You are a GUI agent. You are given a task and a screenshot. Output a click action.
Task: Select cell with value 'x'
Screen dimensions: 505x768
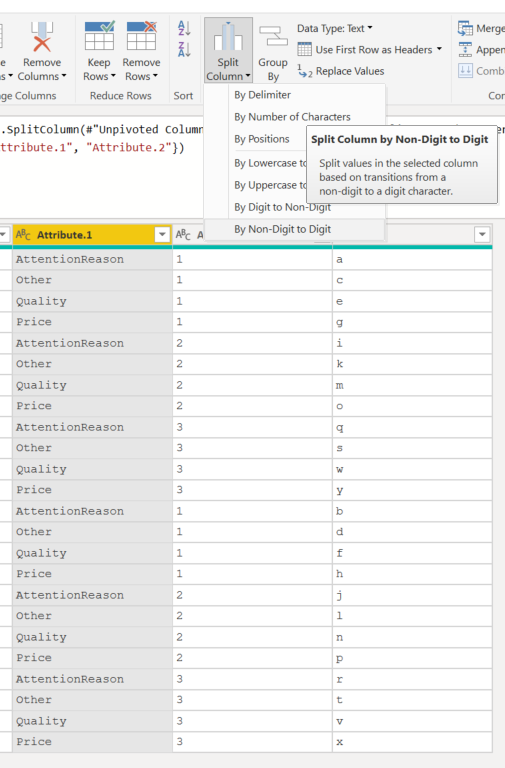click(x=412, y=742)
